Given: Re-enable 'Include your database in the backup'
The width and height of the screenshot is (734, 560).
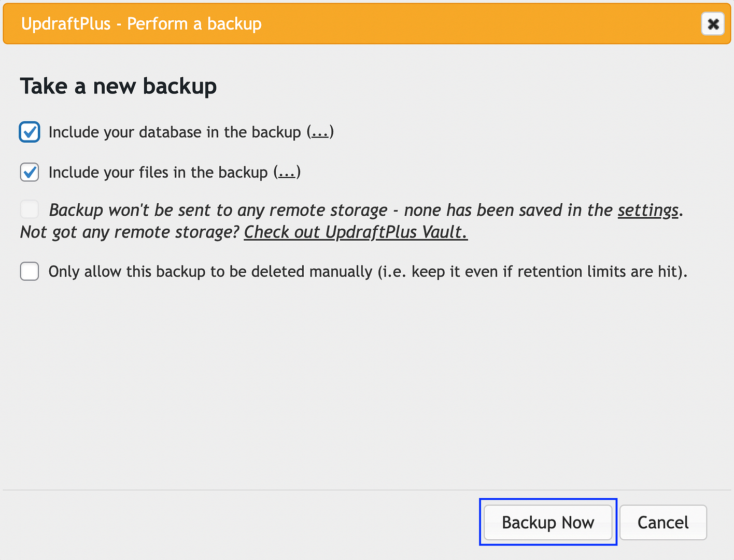Looking at the screenshot, I should 30,132.
